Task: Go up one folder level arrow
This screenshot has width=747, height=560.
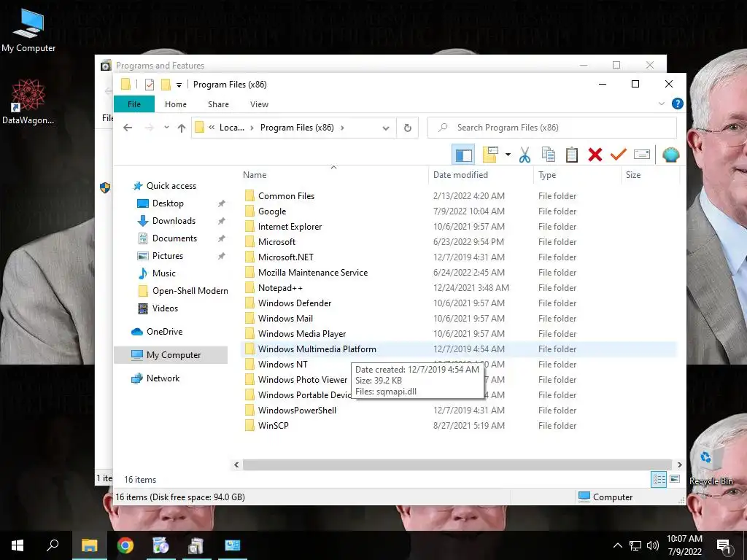Action: [x=182, y=128]
